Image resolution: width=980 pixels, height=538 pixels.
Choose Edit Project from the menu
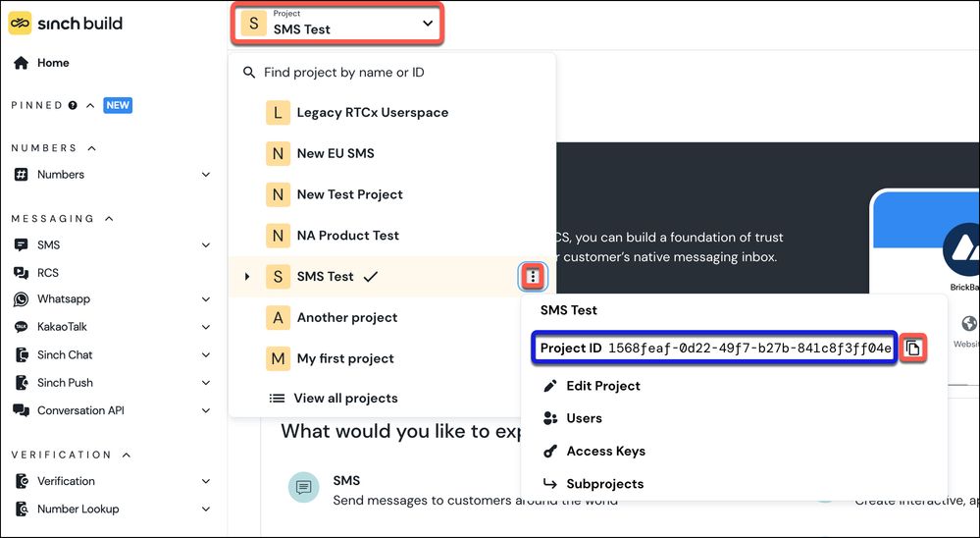coord(603,386)
